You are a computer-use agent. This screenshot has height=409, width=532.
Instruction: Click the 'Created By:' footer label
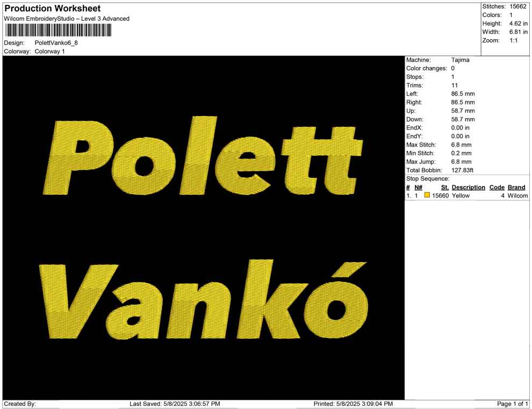pyautogui.click(x=20, y=404)
